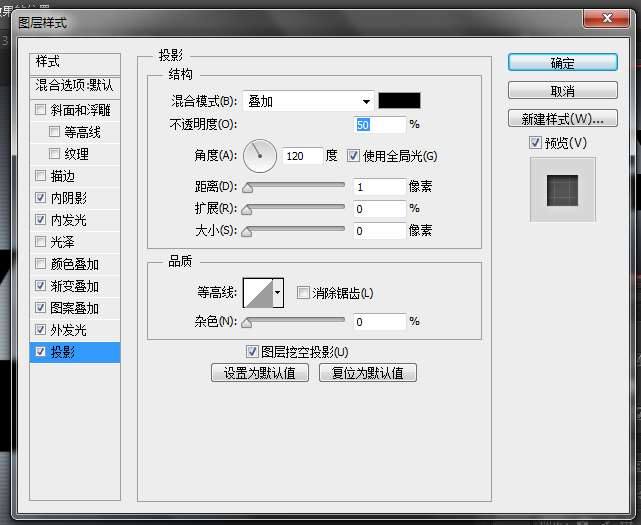
Task: Click the 不透明度 input field
Action: 380,124
